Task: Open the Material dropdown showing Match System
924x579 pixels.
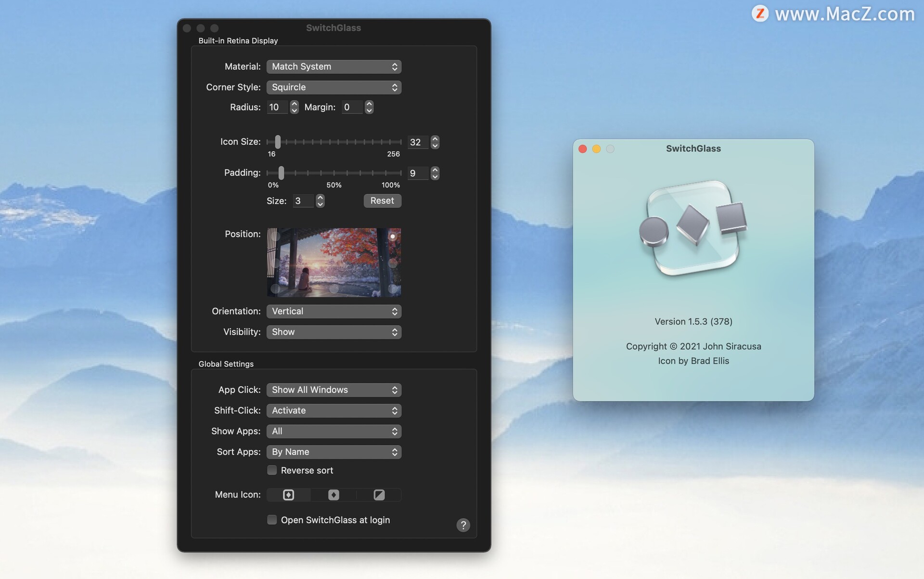Action: click(x=334, y=66)
